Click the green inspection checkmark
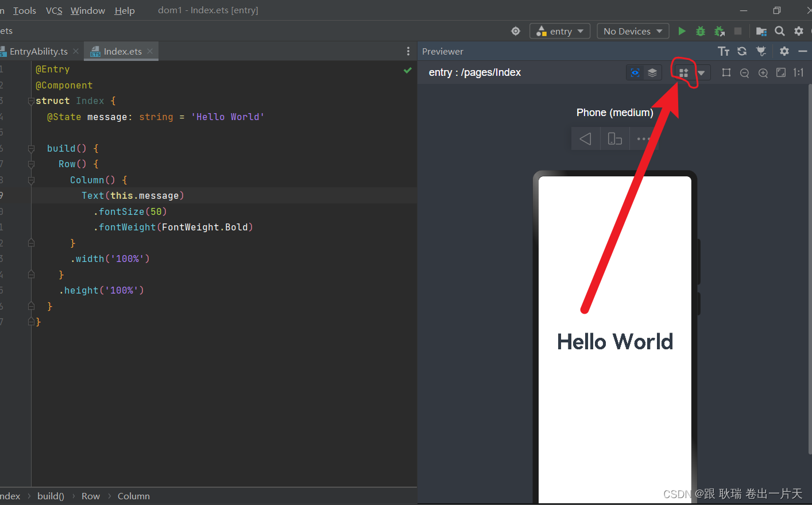812x505 pixels. point(408,70)
